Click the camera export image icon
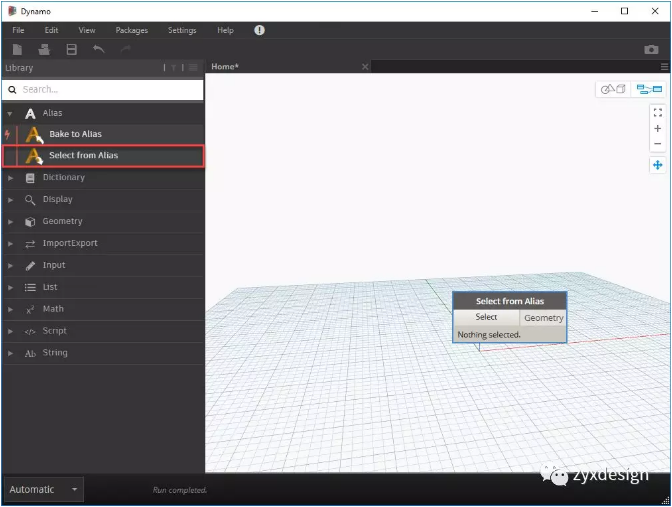Screen dimensions: 672x507 pyautogui.click(x=651, y=49)
